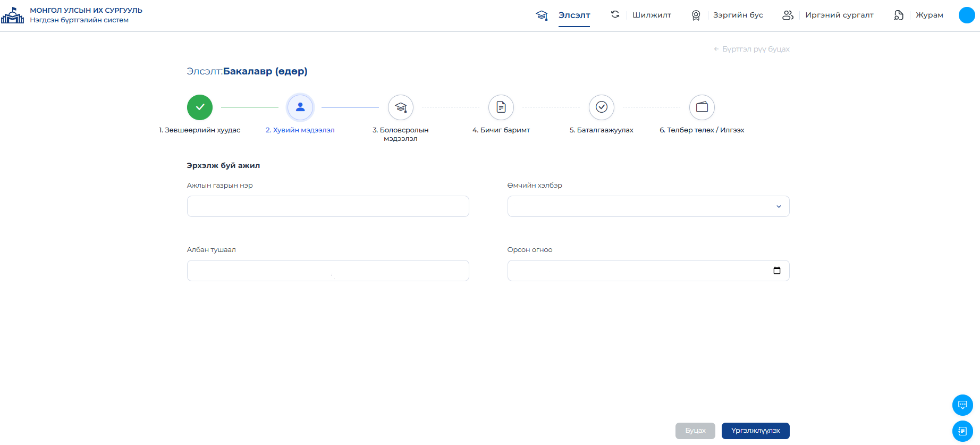This screenshot has width=980, height=445.
Task: Open the Журам menu tab
Action: point(930,15)
